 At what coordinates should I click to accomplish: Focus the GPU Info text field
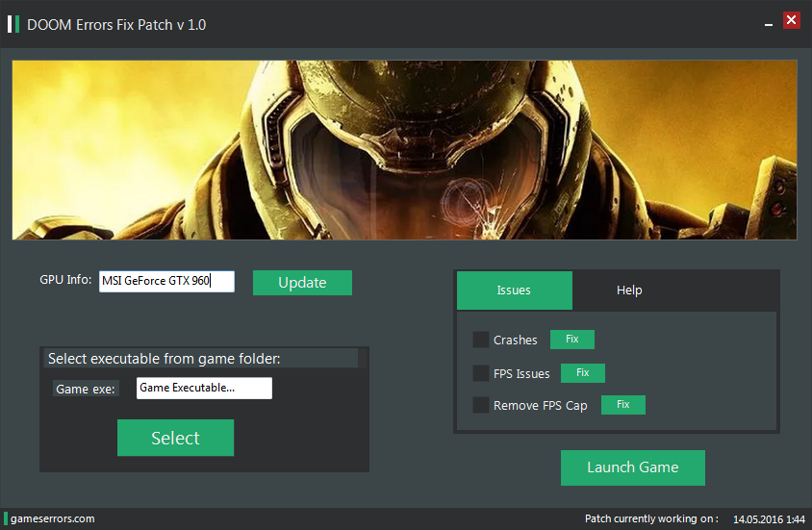tap(166, 281)
